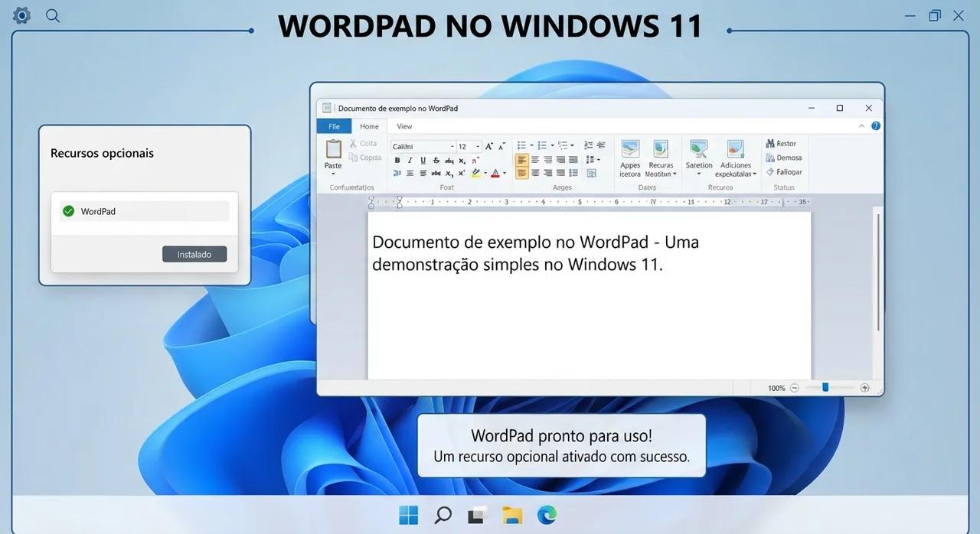Click the Grow font icon
Image resolution: width=980 pixels, height=534 pixels.
click(x=489, y=146)
